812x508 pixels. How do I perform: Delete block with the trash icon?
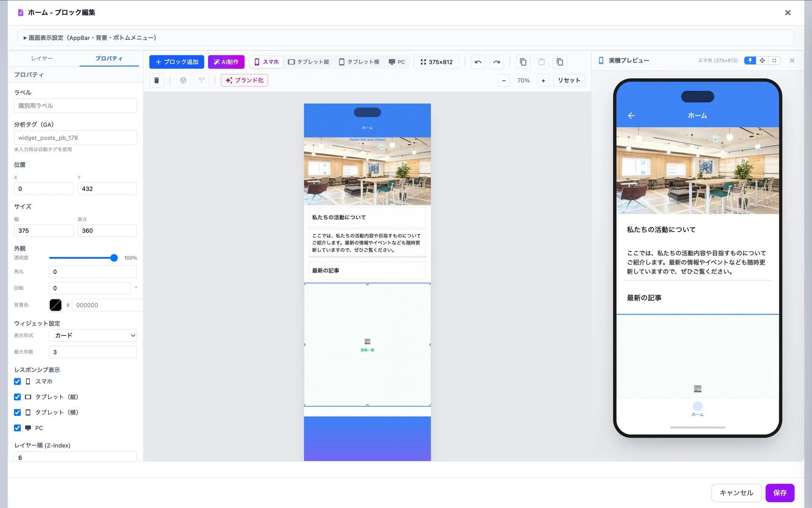click(x=157, y=80)
